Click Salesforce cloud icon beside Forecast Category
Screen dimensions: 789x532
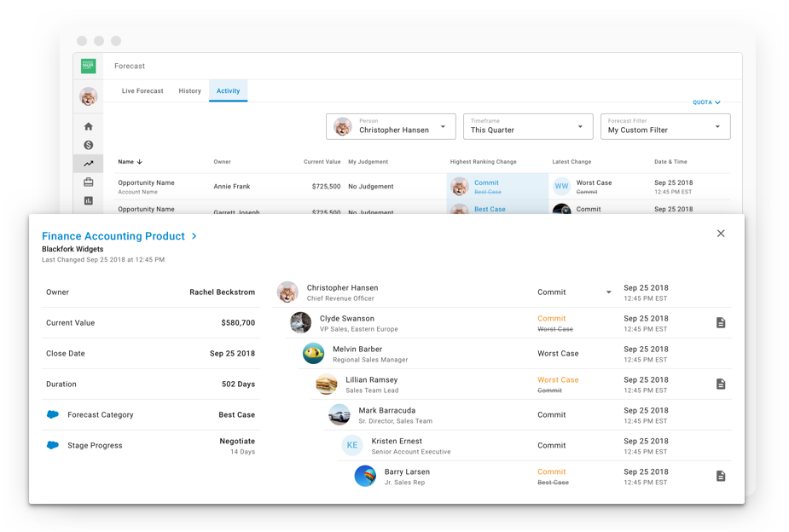(x=53, y=414)
